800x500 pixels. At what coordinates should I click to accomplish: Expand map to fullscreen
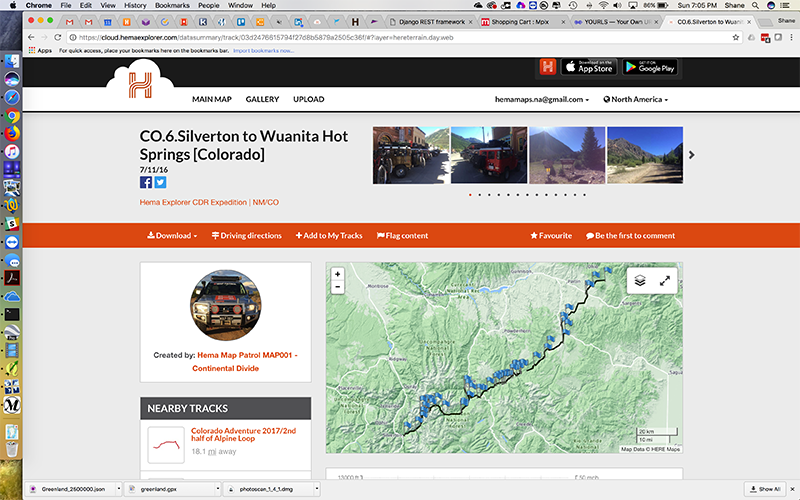pyautogui.click(x=665, y=281)
